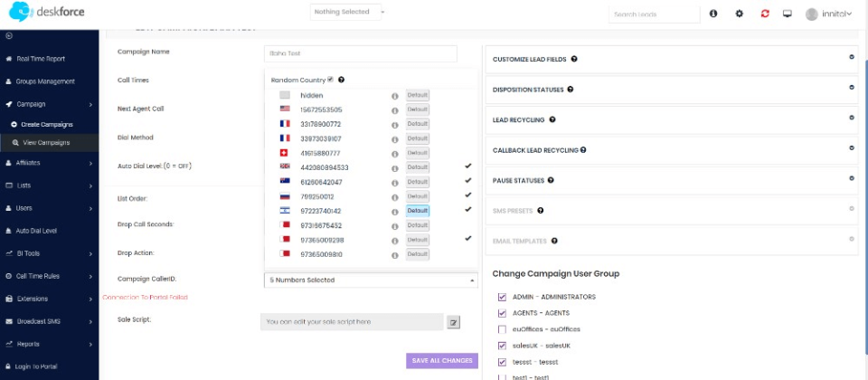Click info icon for number 442080894533

[395, 168]
